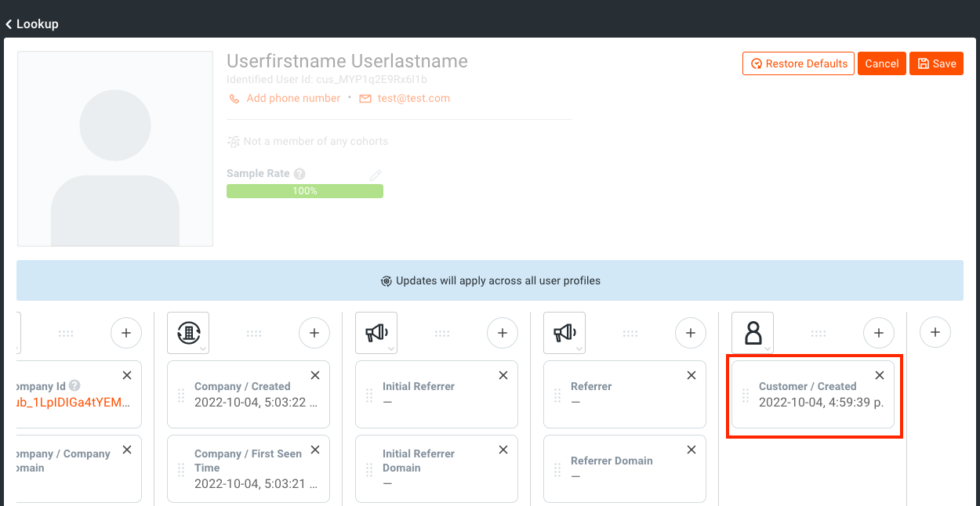Click the Restore Defaults button
This screenshot has width=980, height=506.
[x=798, y=63]
